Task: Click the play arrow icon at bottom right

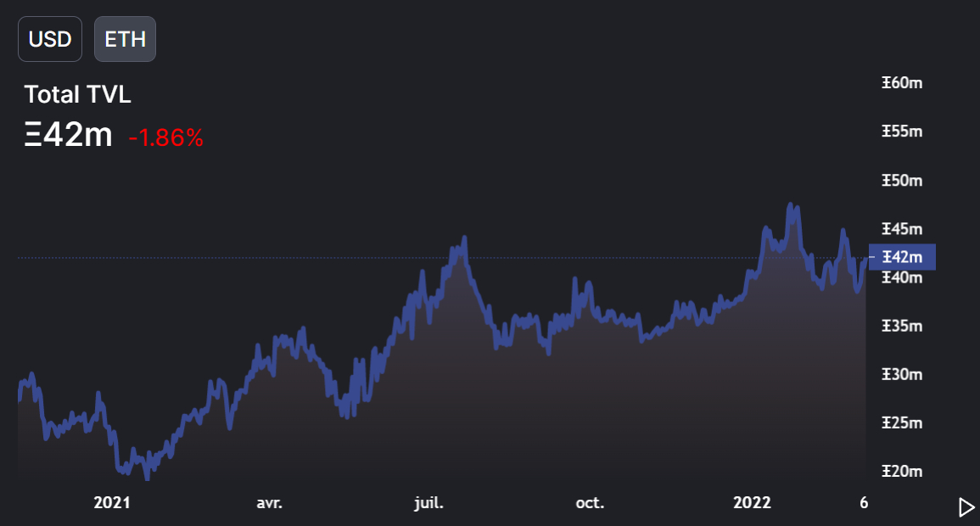Action: click(x=966, y=507)
